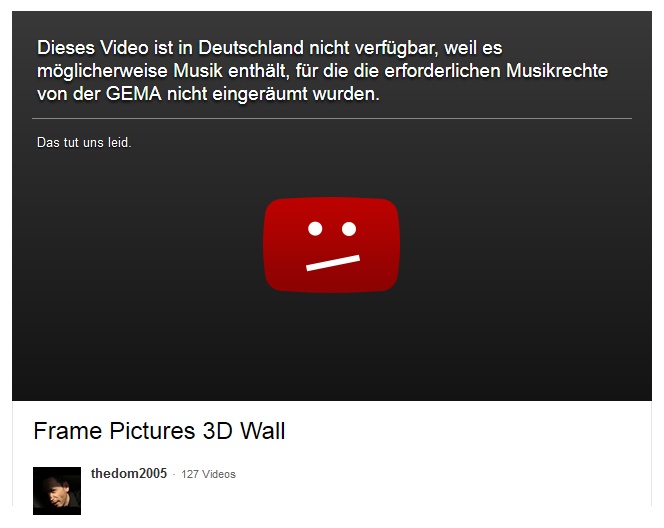Click the red sad-face YouTube icon
The width and height of the screenshot is (664, 528).
332,245
